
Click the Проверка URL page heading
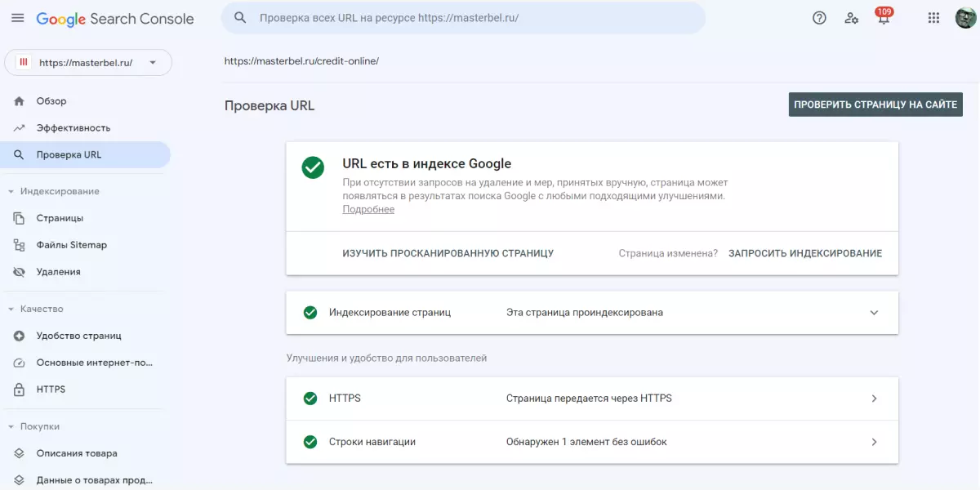(x=269, y=105)
